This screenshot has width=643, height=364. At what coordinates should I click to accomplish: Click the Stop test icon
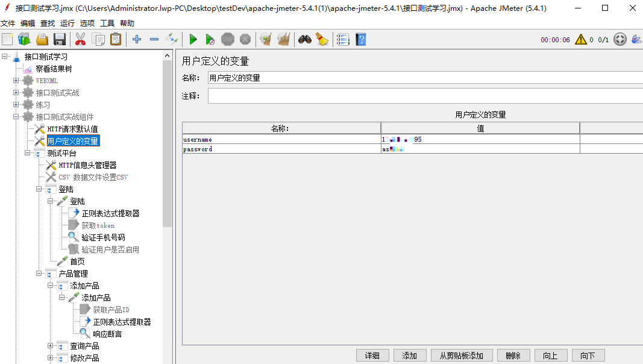pyautogui.click(x=228, y=39)
